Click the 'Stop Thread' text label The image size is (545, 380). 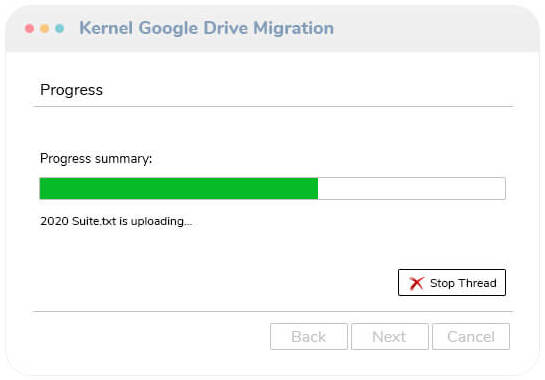(x=463, y=283)
